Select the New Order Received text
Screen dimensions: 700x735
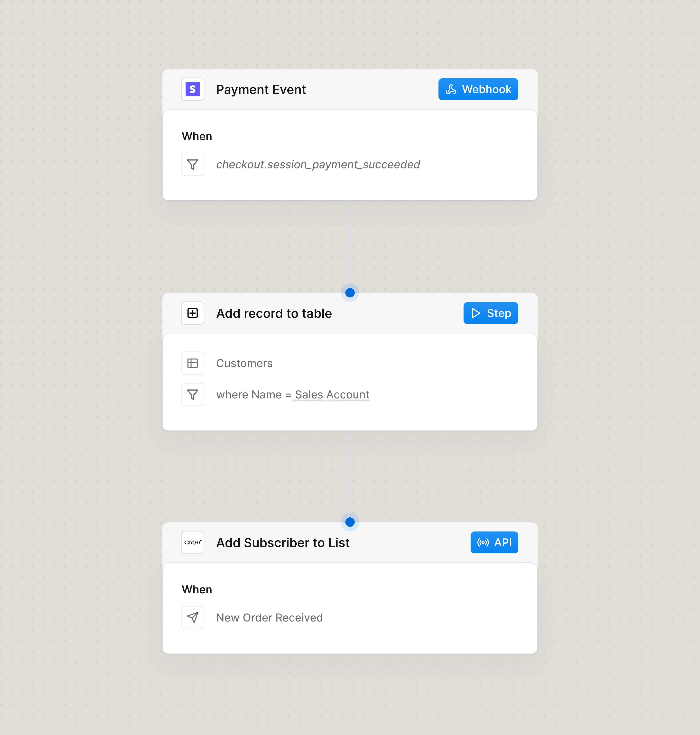click(x=269, y=618)
